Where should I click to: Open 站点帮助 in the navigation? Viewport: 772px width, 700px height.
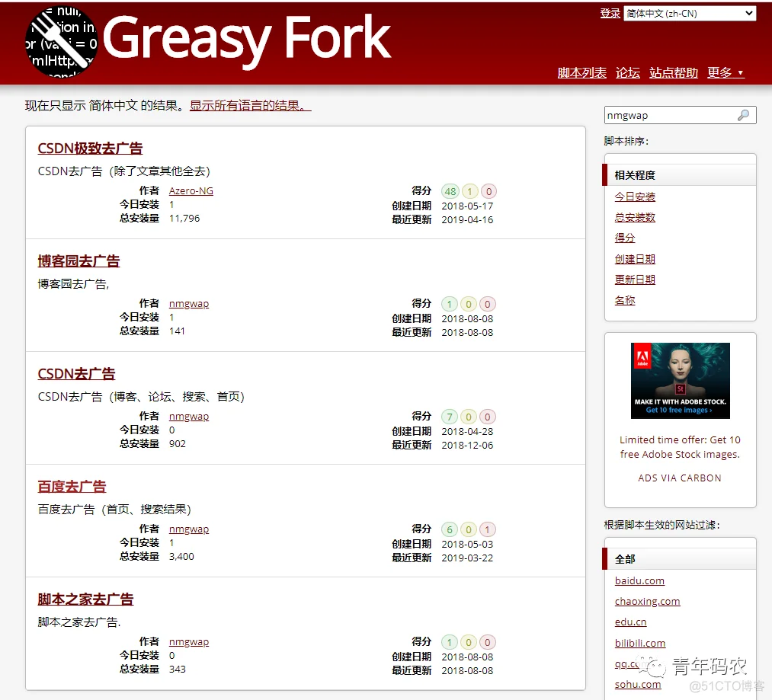(x=674, y=73)
